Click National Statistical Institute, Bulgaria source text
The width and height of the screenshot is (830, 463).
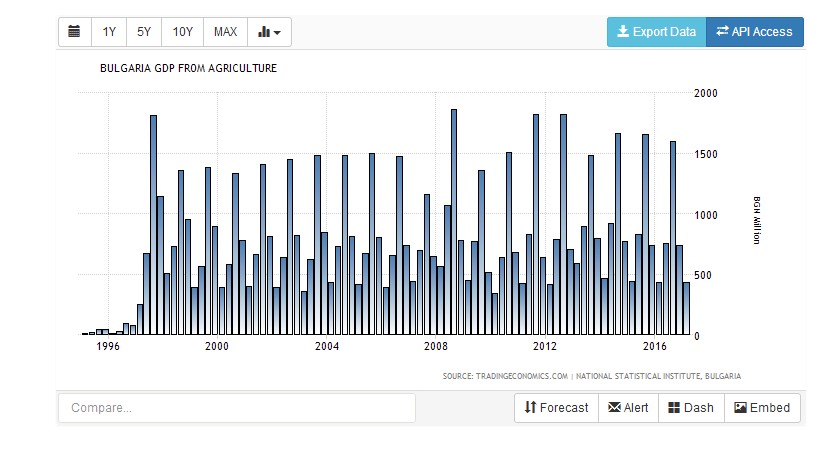pyautogui.click(x=658, y=376)
